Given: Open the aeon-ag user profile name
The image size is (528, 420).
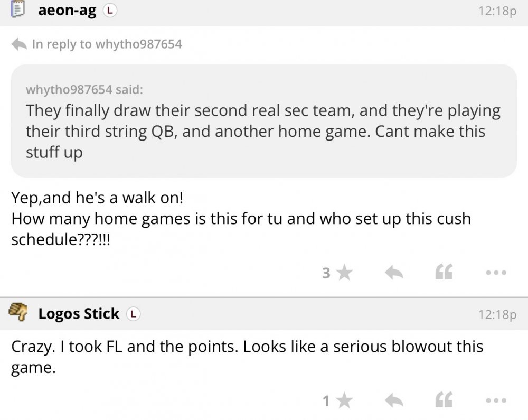Looking at the screenshot, I should [x=67, y=11].
